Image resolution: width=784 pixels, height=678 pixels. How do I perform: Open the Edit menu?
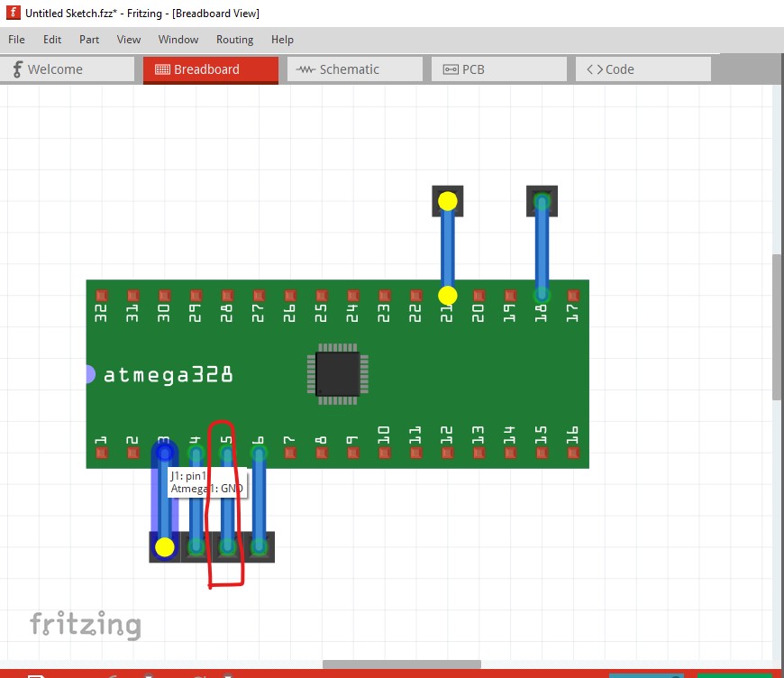[x=52, y=40]
